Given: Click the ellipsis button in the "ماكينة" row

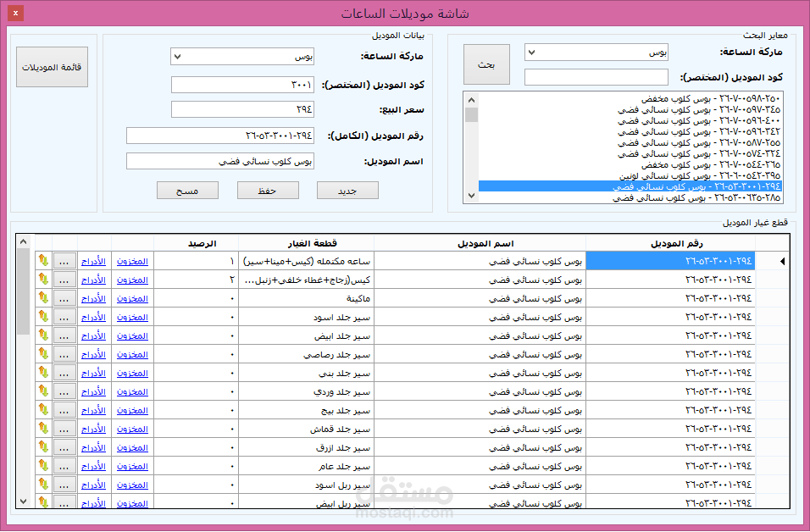Looking at the screenshot, I should [x=63, y=298].
